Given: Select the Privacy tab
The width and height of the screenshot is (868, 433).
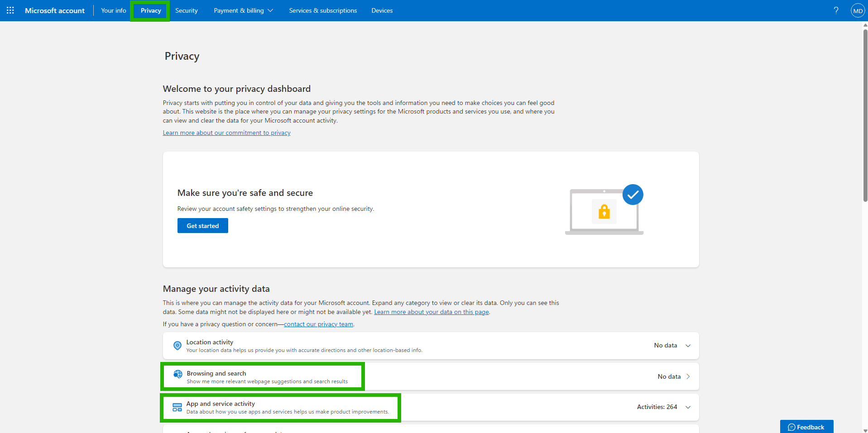Looking at the screenshot, I should [x=151, y=10].
